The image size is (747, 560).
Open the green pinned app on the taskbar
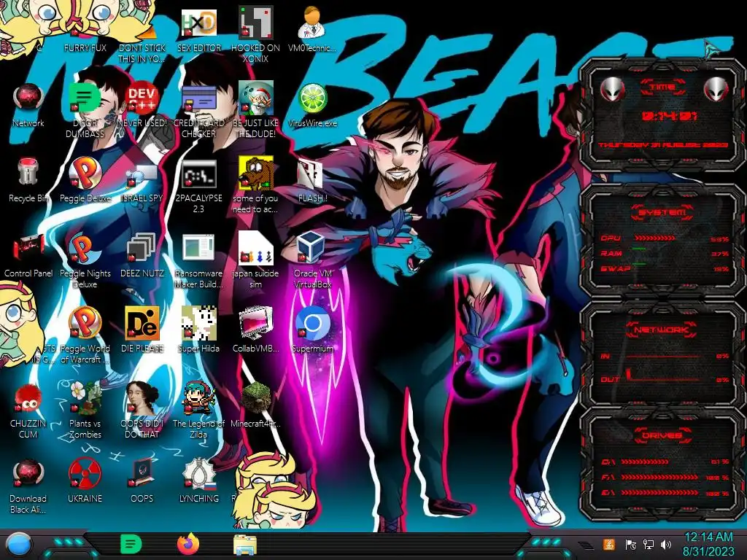(x=131, y=544)
